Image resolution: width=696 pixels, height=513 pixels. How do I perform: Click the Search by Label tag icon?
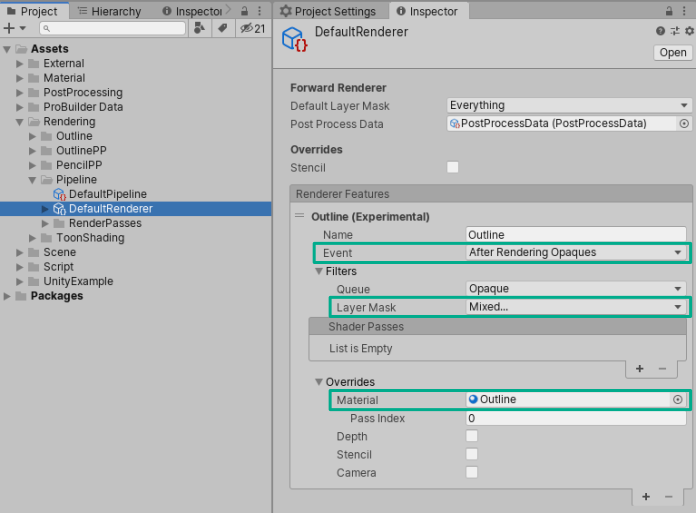(222, 29)
